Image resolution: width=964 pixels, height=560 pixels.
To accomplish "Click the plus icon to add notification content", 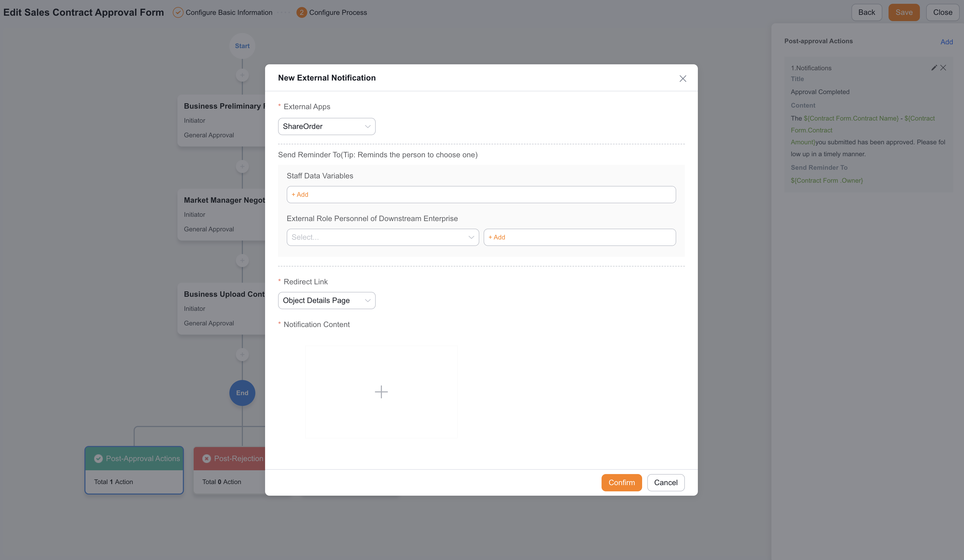I will click(x=381, y=392).
